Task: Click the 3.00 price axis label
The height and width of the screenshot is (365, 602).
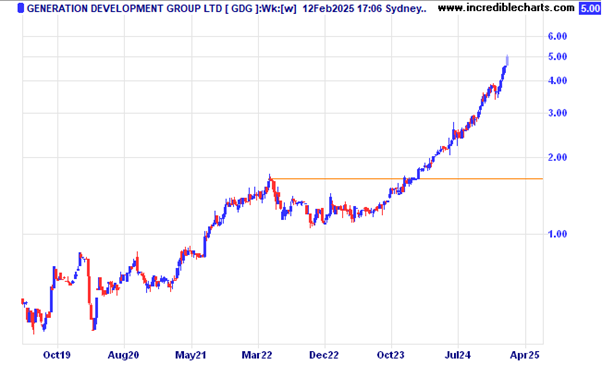Action: click(x=557, y=113)
